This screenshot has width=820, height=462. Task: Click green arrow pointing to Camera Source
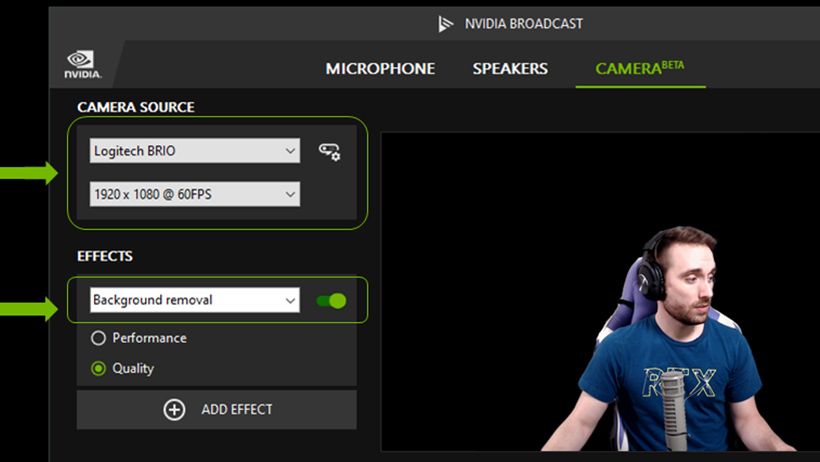[x=30, y=174]
